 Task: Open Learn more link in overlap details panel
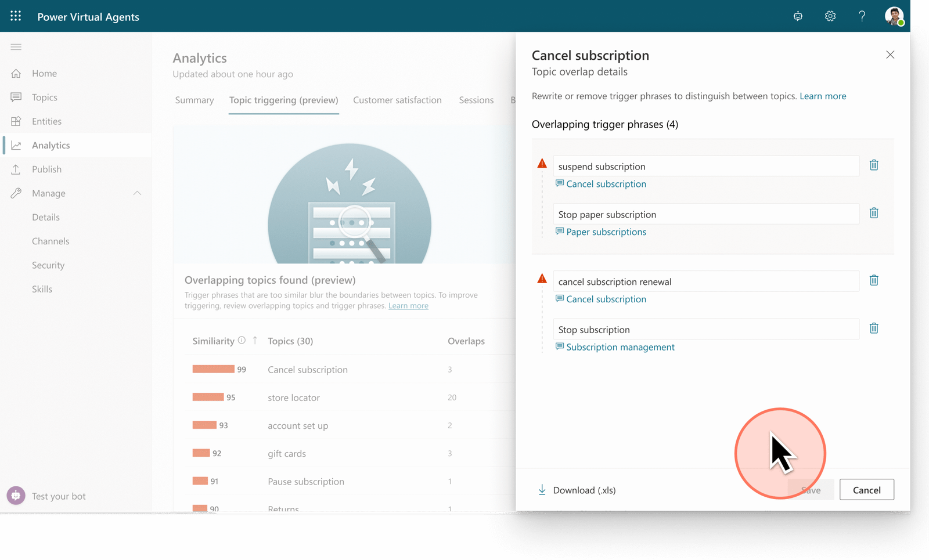(823, 96)
